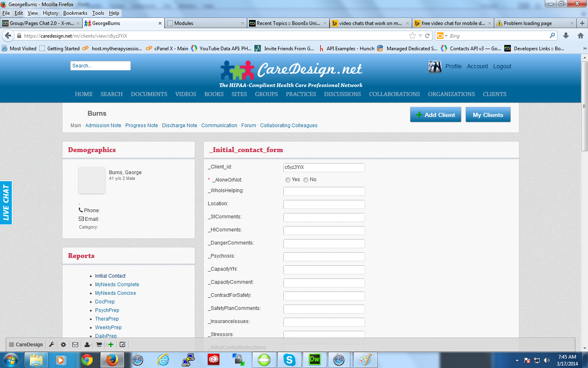This screenshot has height=368, width=588.
Task: Open Internet Explorer from the taskbar
Action: 163,360
